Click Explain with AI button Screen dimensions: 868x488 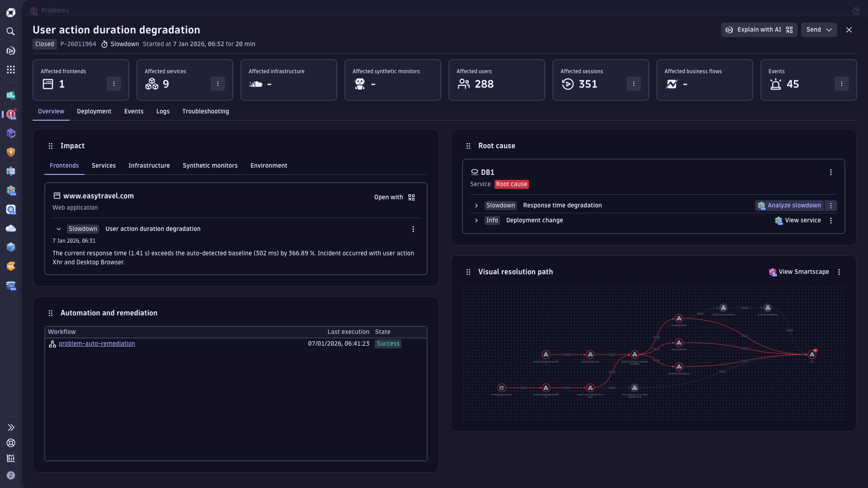coord(759,30)
